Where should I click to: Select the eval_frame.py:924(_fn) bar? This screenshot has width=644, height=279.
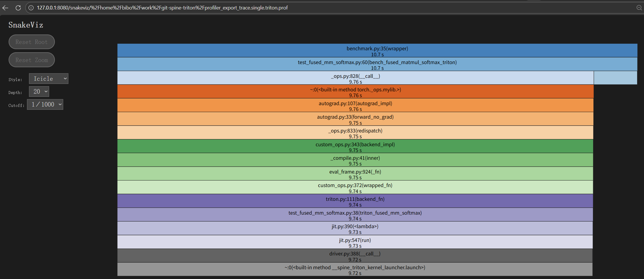point(355,174)
